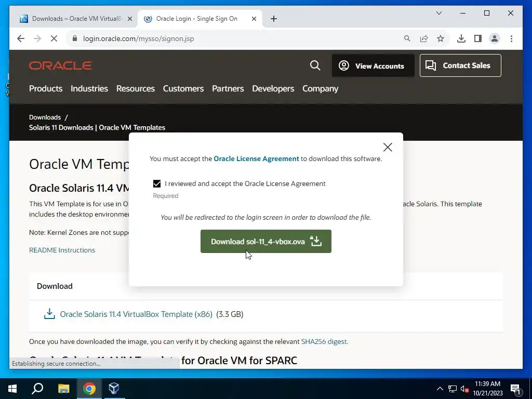Open Chrome downloads tray icon
Screen dimensions: 532x399
(x=461, y=38)
